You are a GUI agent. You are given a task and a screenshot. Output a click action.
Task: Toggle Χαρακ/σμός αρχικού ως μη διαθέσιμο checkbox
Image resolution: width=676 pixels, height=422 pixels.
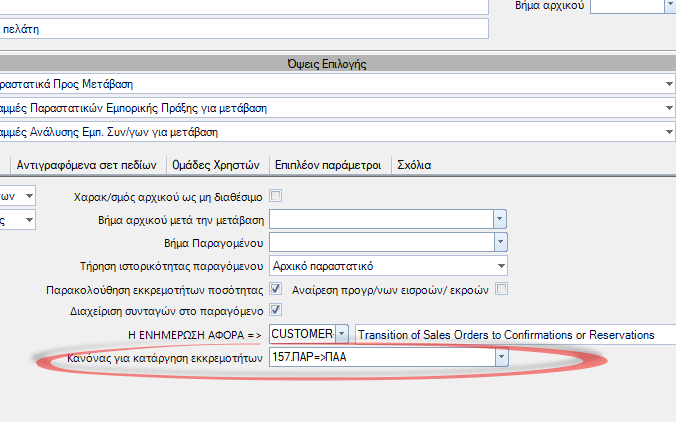[275, 196]
